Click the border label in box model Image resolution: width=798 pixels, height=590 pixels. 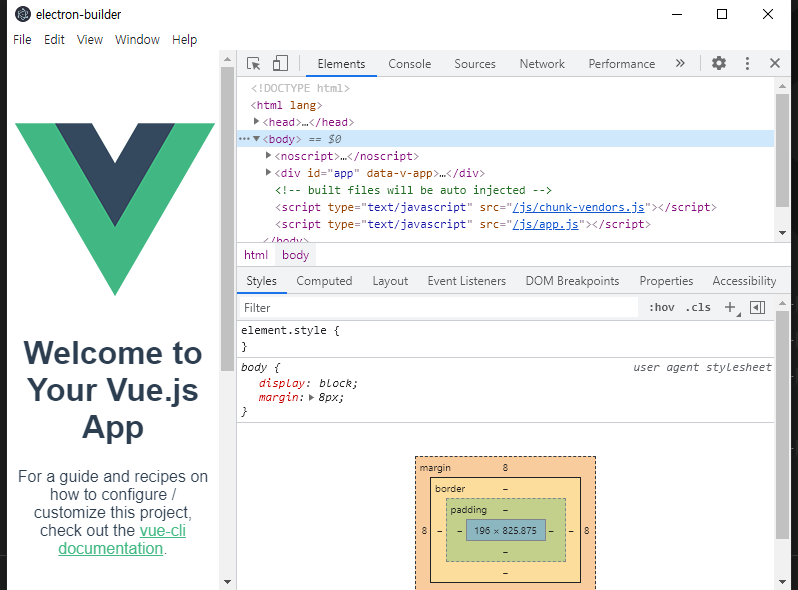tap(450, 489)
